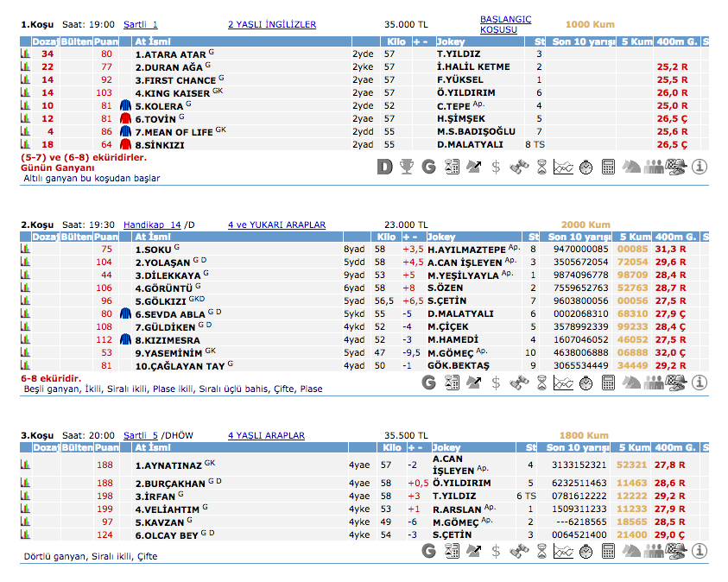Open the stopwatch icon for race 2
Viewport: 728px width, 582px height.
click(x=586, y=383)
